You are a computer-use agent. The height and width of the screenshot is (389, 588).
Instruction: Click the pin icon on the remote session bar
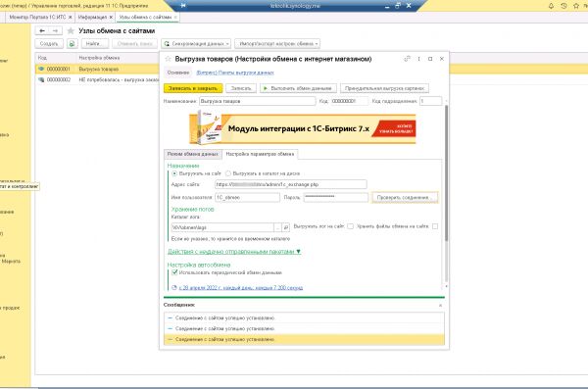pos(183,6)
